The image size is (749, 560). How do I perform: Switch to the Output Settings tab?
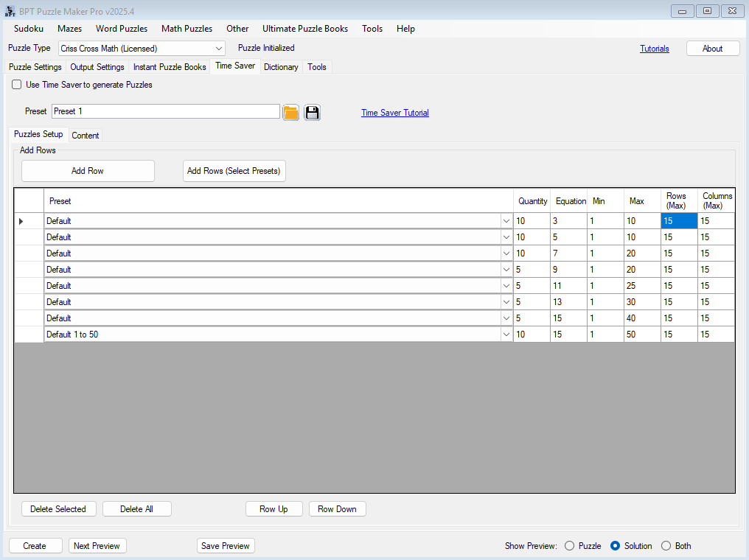click(x=97, y=67)
